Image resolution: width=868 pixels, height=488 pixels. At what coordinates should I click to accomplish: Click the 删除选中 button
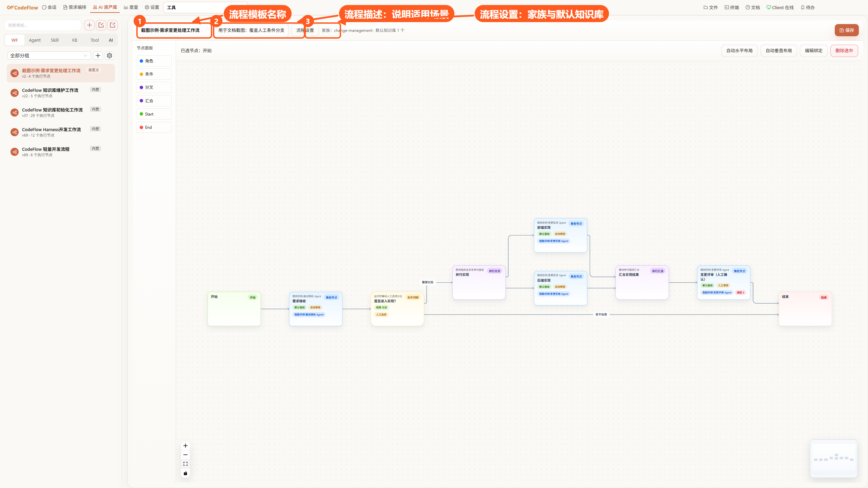pyautogui.click(x=844, y=51)
